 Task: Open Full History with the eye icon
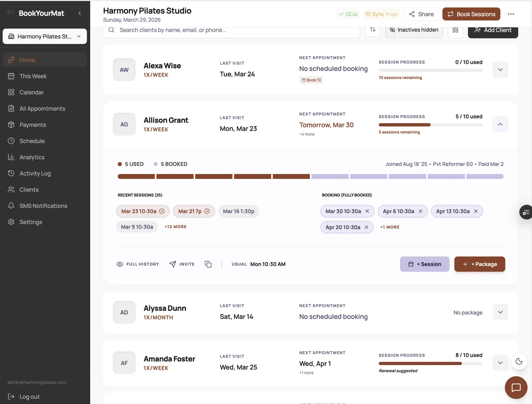pyautogui.click(x=138, y=264)
